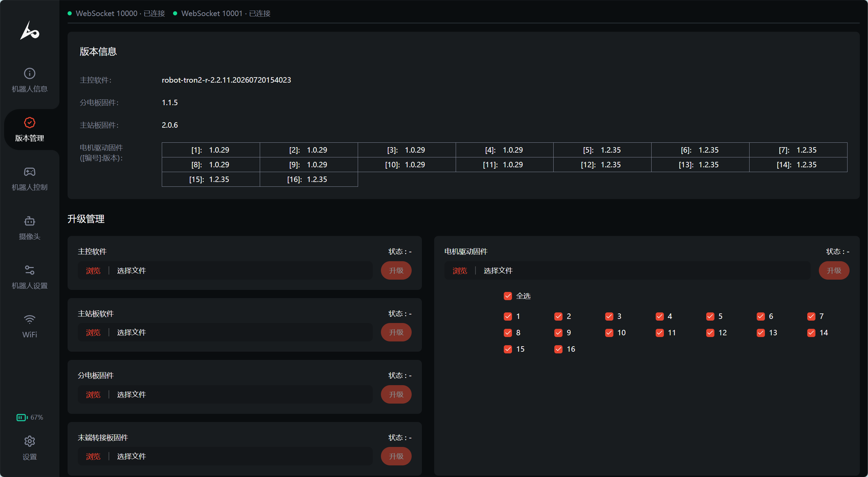The image size is (868, 477).
Task: Uncheck motor checkbox 1
Action: (x=508, y=316)
